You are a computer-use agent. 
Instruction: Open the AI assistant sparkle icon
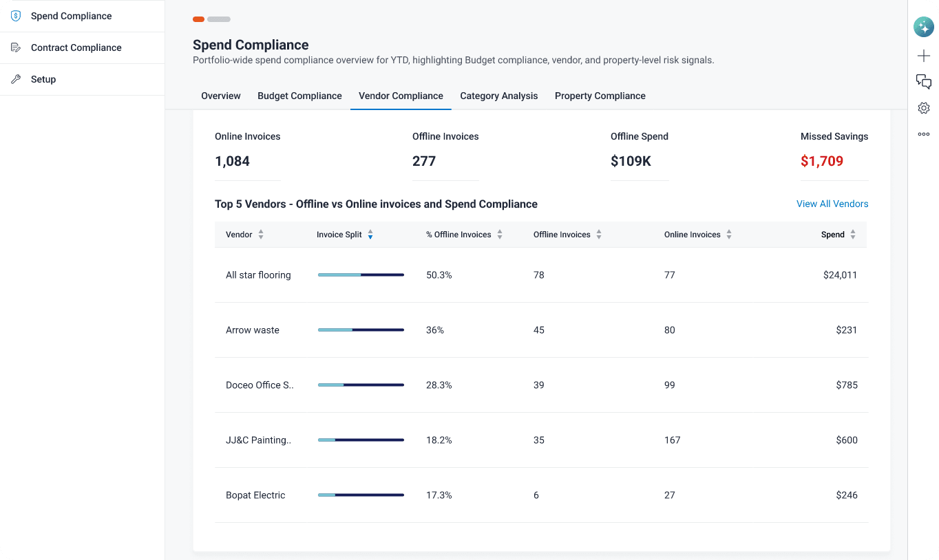923,27
